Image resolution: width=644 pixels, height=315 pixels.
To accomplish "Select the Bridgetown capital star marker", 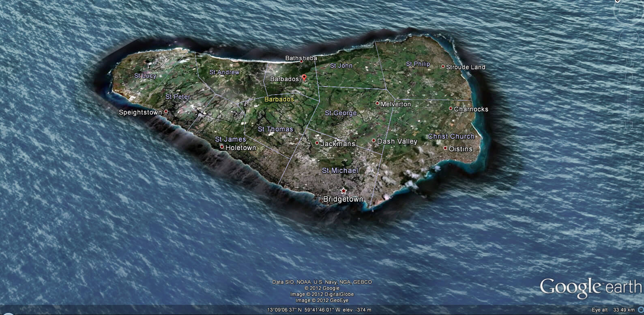I will pyautogui.click(x=343, y=191).
